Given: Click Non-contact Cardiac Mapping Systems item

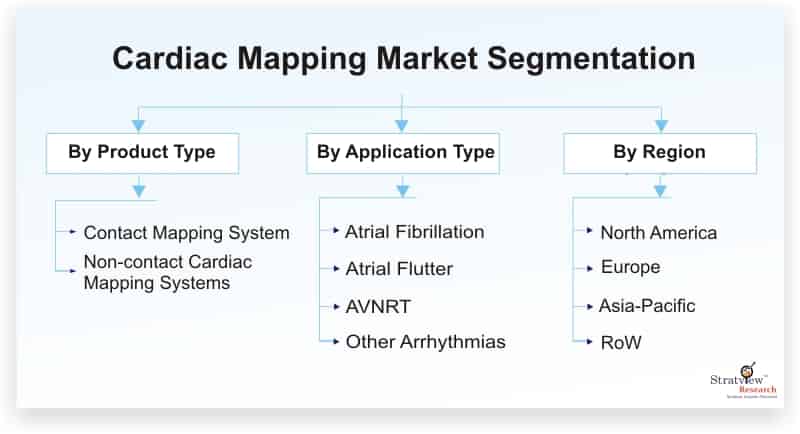Looking at the screenshot, I should 168,272.
